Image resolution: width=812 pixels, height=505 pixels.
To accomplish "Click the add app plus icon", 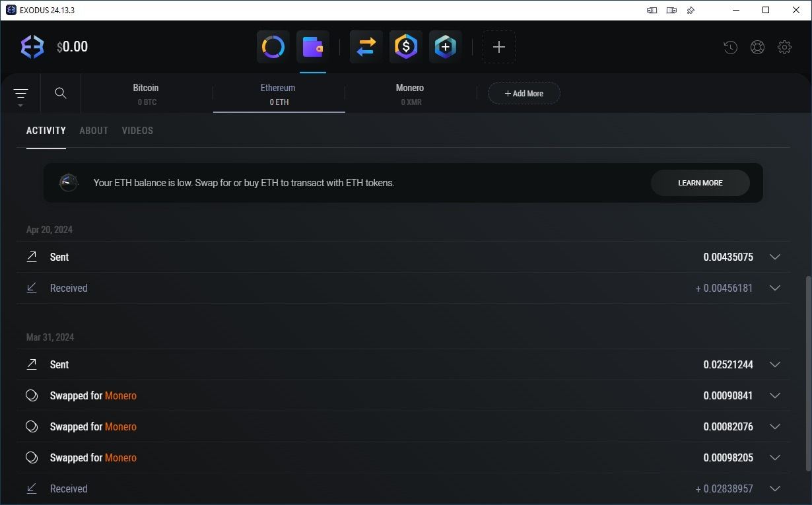I will pyautogui.click(x=499, y=47).
